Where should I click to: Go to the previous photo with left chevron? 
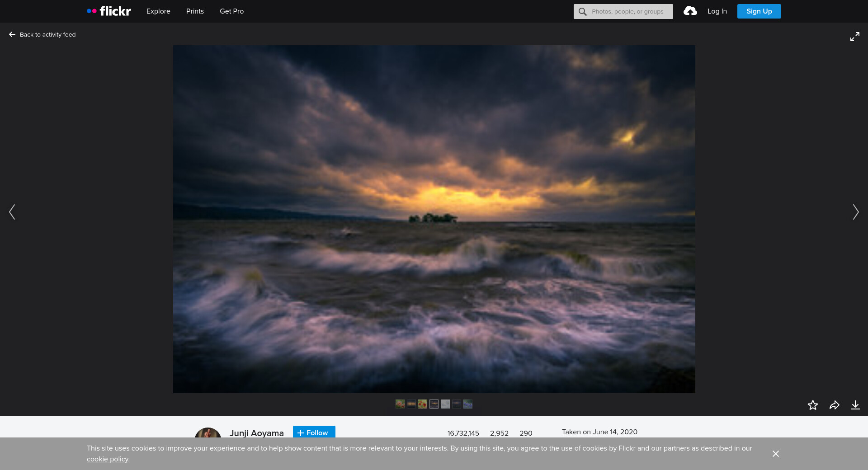pyautogui.click(x=12, y=212)
